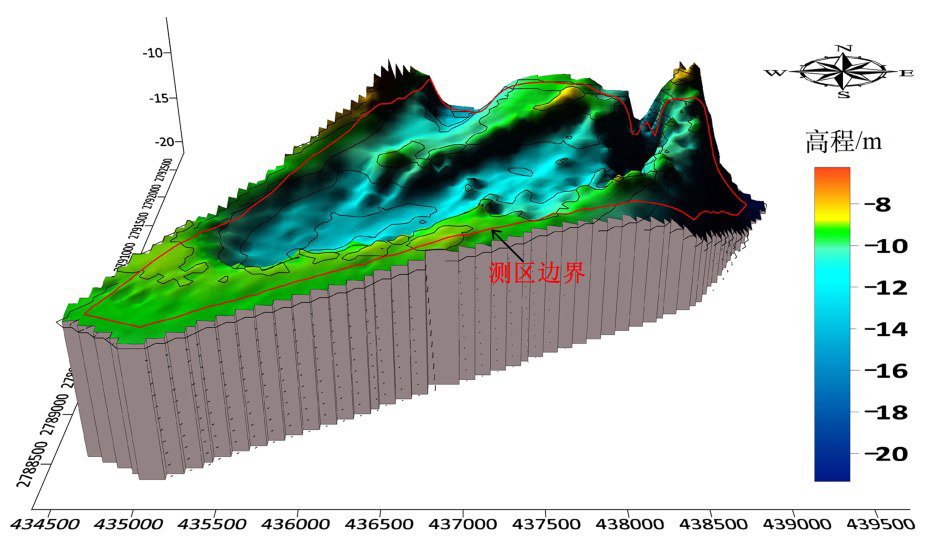Click the E letter on the compass
This screenshot has height=538, width=935.
point(906,73)
